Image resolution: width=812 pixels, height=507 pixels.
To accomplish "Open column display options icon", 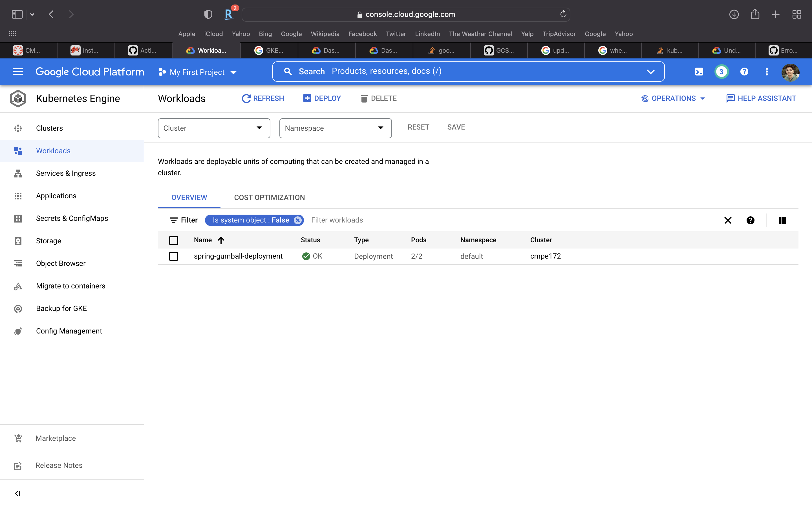I will coord(782,220).
